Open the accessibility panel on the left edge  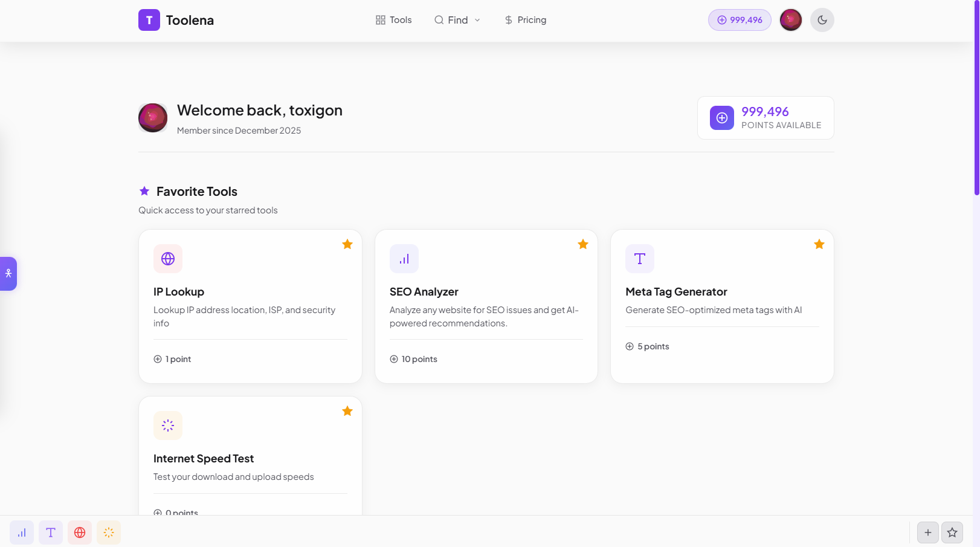coord(8,273)
